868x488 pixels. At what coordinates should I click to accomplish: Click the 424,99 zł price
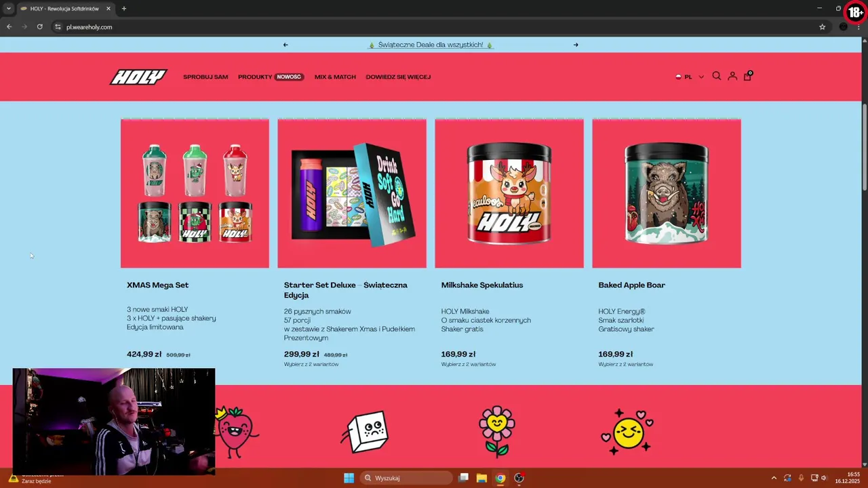(144, 354)
